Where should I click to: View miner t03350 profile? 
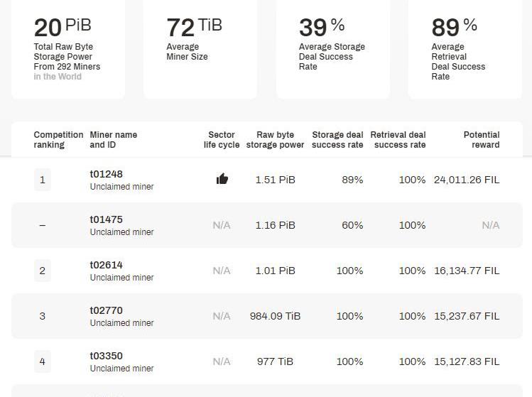pos(106,356)
